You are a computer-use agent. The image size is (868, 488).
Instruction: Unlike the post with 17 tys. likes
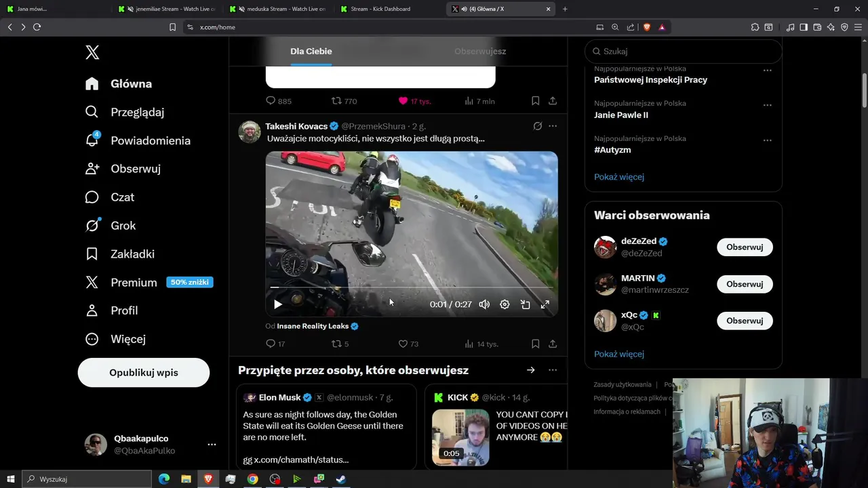pos(403,101)
